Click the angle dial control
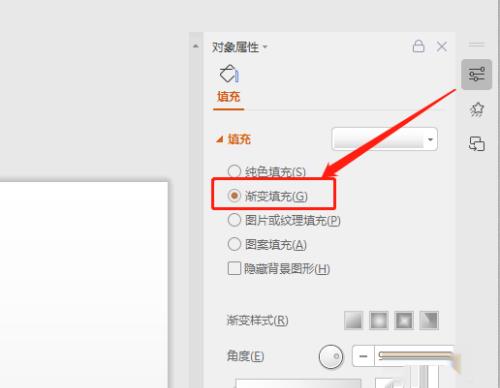 click(x=331, y=356)
